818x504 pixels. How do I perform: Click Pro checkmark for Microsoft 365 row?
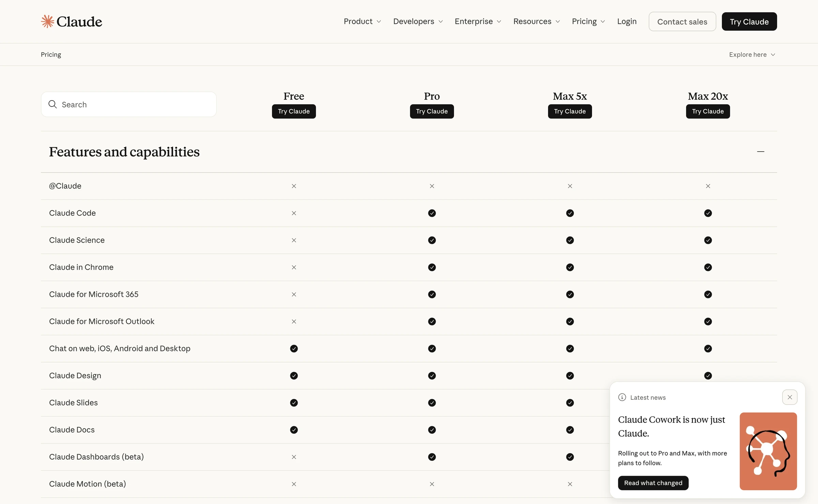point(432,294)
